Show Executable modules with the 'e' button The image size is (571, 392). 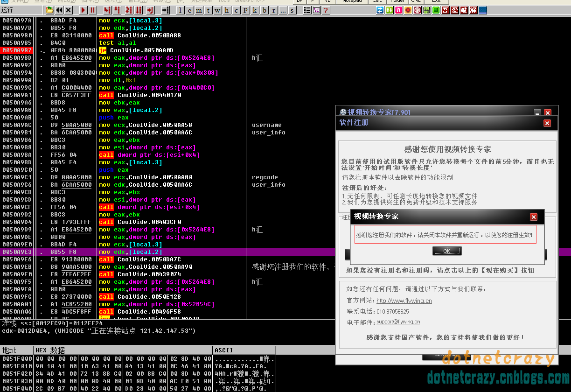tap(190, 10)
